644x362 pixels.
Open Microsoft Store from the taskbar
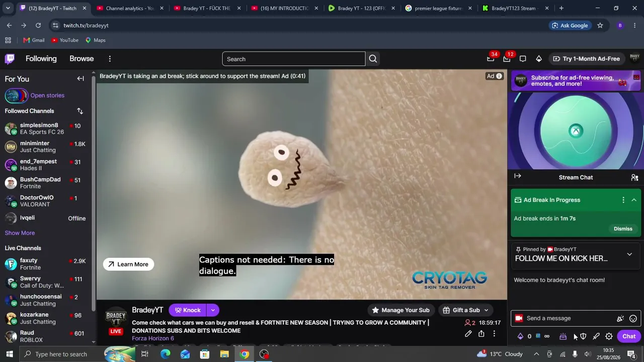click(205, 354)
